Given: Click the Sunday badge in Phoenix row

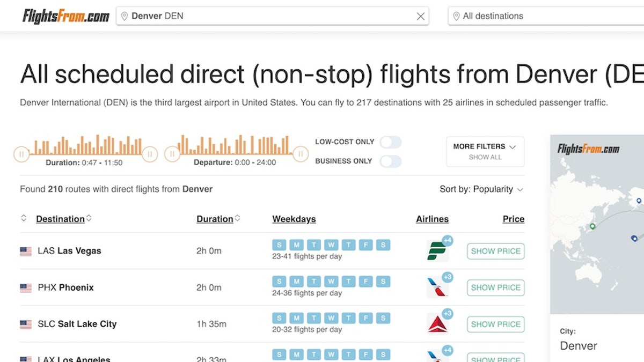Looking at the screenshot, I should [279, 282].
